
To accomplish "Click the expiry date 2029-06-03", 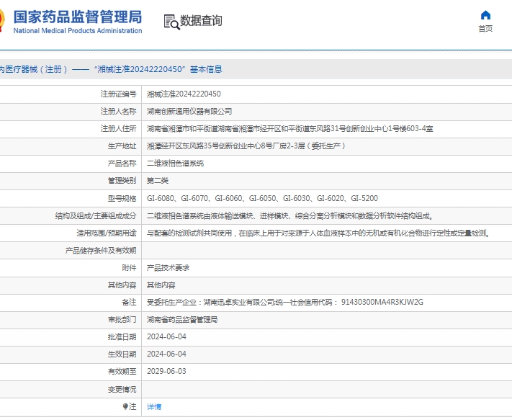I will [x=166, y=371].
